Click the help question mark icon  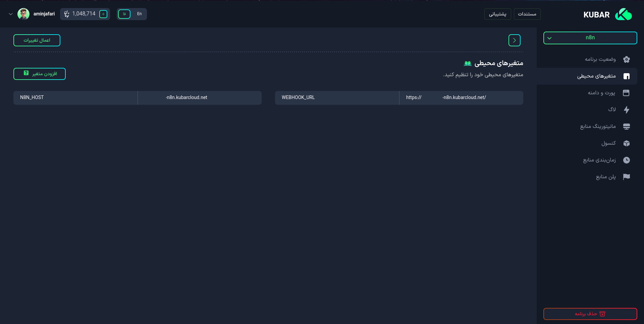[26, 73]
